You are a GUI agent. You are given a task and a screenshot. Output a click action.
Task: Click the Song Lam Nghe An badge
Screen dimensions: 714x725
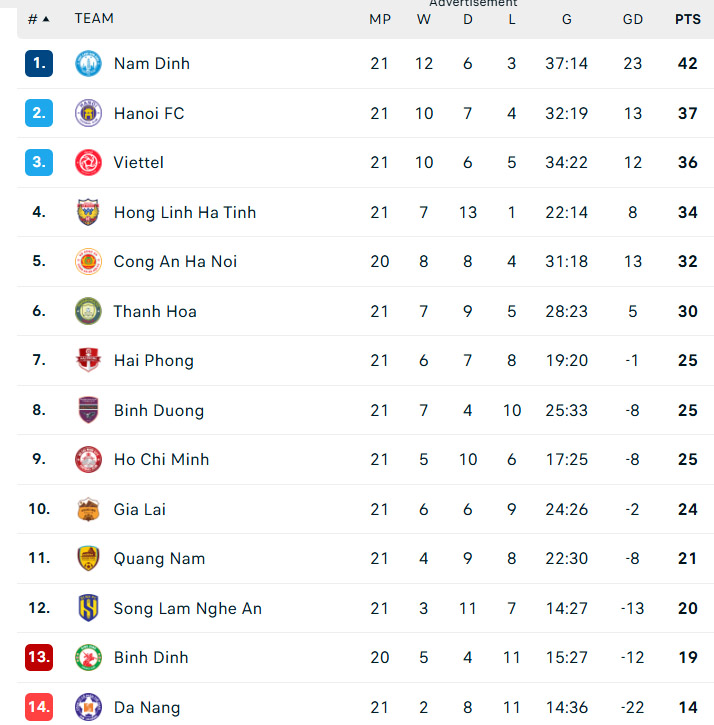[88, 608]
